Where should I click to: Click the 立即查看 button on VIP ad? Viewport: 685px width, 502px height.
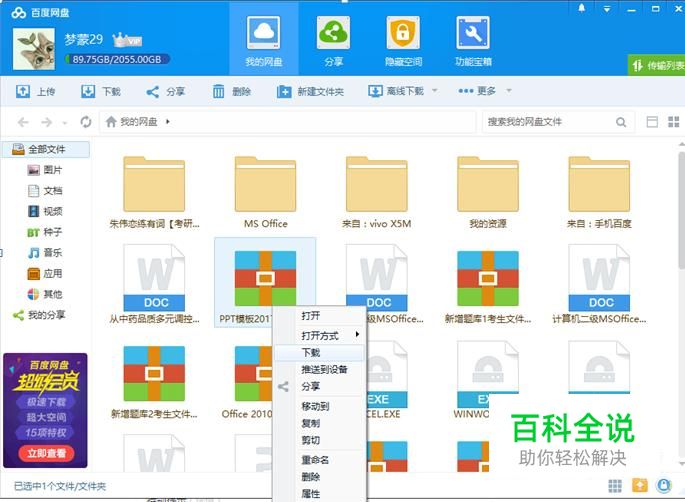[46, 454]
